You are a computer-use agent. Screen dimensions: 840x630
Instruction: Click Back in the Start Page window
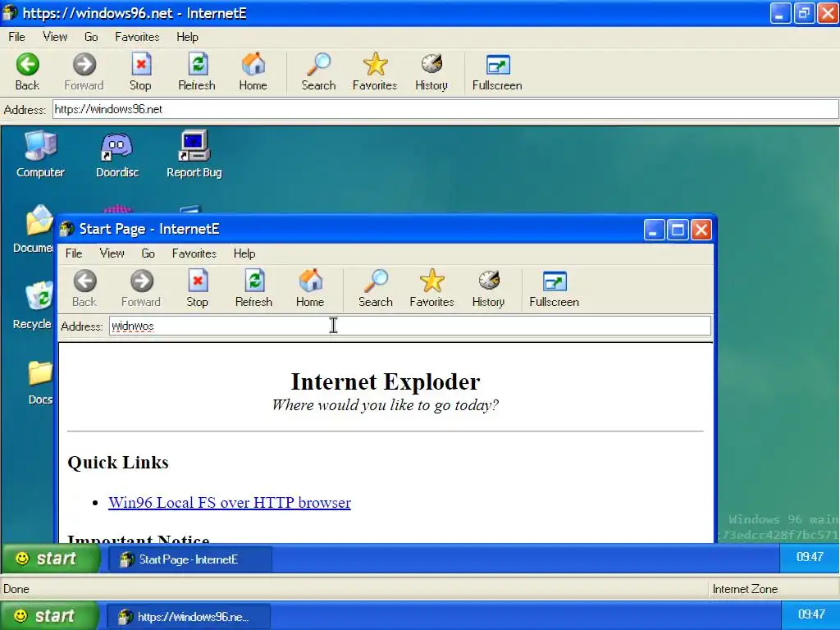point(84,289)
